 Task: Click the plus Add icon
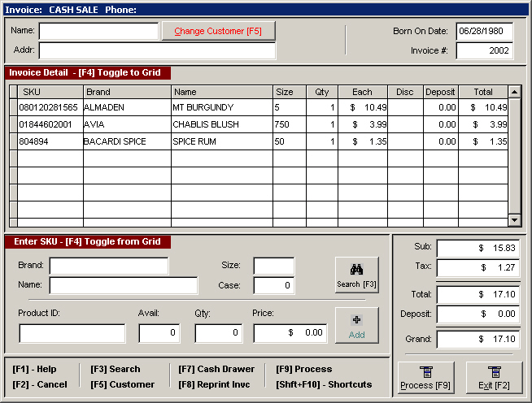(356, 325)
